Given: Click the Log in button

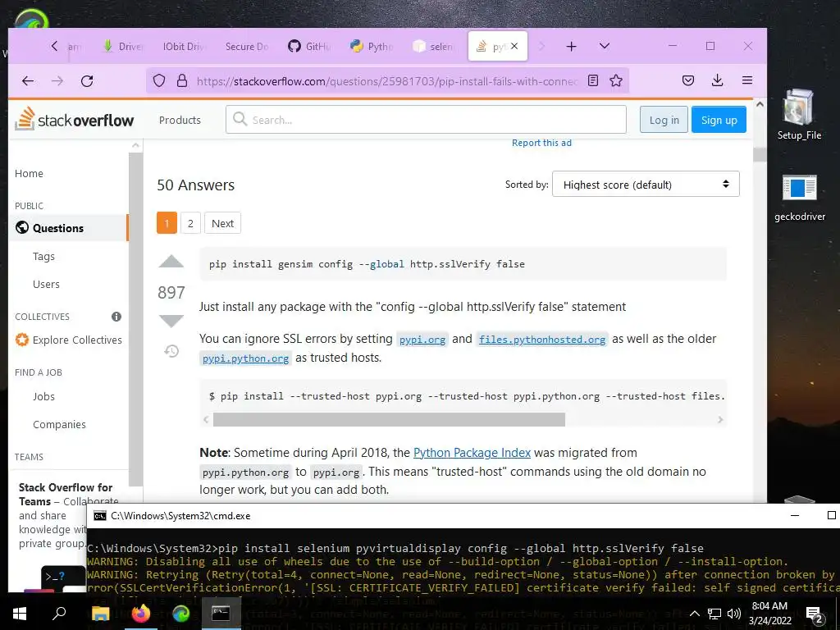Looking at the screenshot, I should (x=664, y=120).
